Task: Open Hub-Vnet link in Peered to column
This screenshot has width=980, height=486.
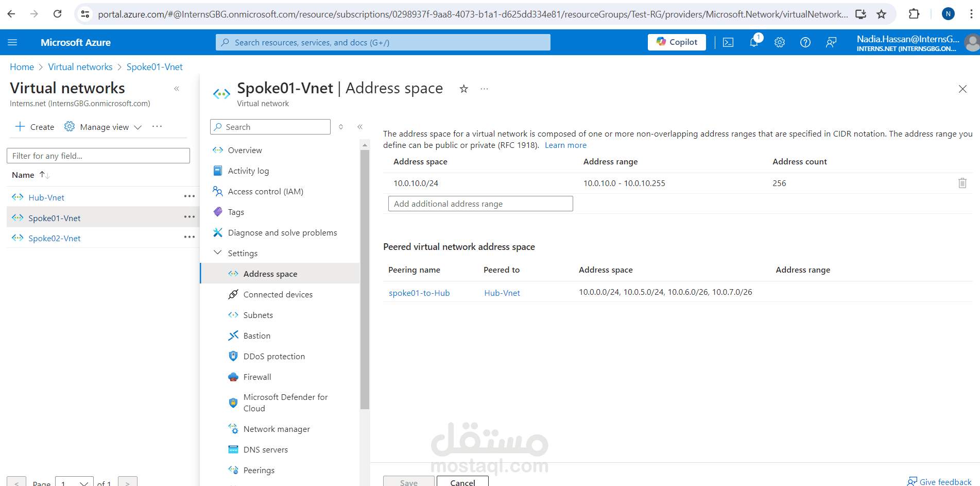Action: coord(502,293)
